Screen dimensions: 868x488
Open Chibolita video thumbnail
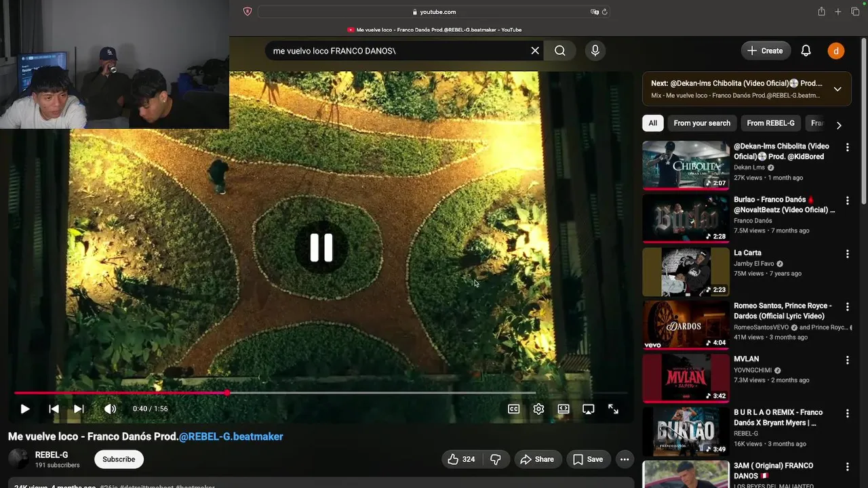point(686,165)
